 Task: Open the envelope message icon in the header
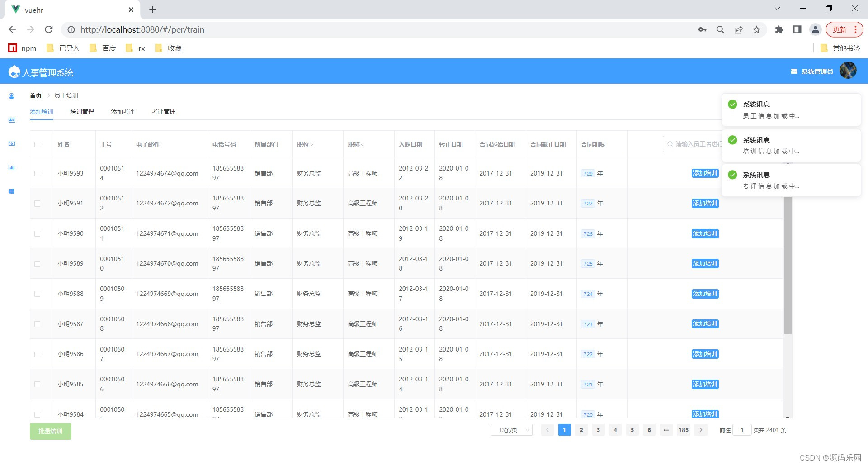(x=793, y=71)
